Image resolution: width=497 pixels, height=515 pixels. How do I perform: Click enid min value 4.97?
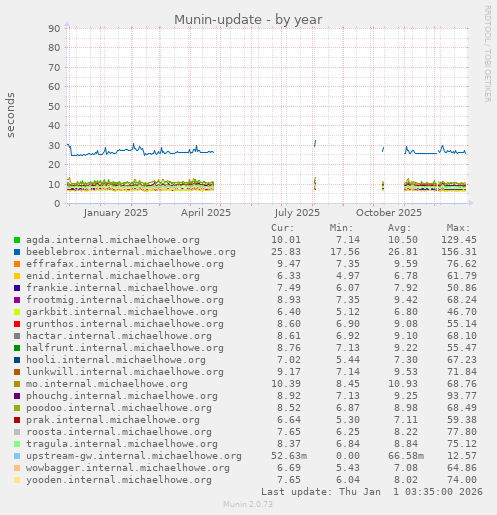click(x=348, y=276)
